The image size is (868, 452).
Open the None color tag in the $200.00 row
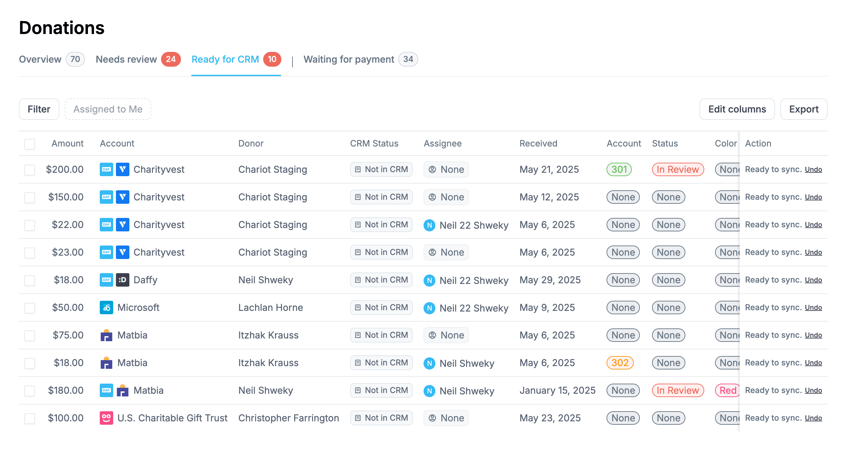click(x=727, y=169)
